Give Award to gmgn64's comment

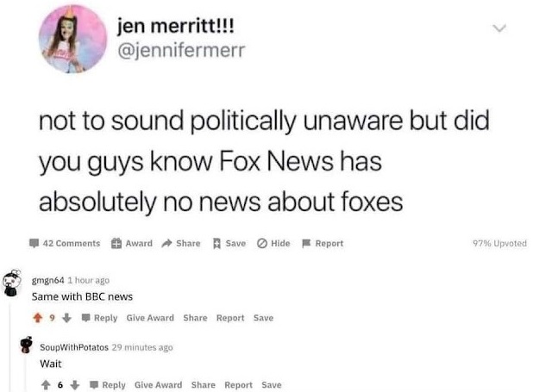click(150, 318)
